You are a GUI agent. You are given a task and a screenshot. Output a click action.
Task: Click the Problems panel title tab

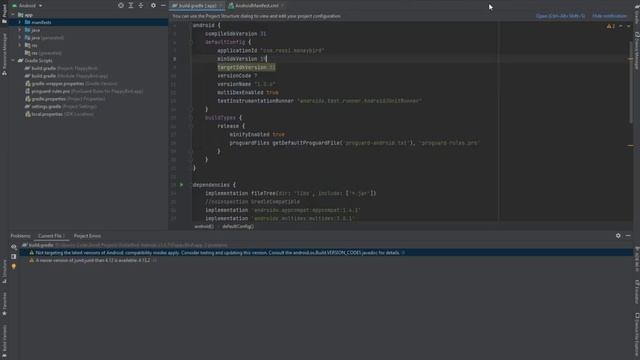pos(20,236)
